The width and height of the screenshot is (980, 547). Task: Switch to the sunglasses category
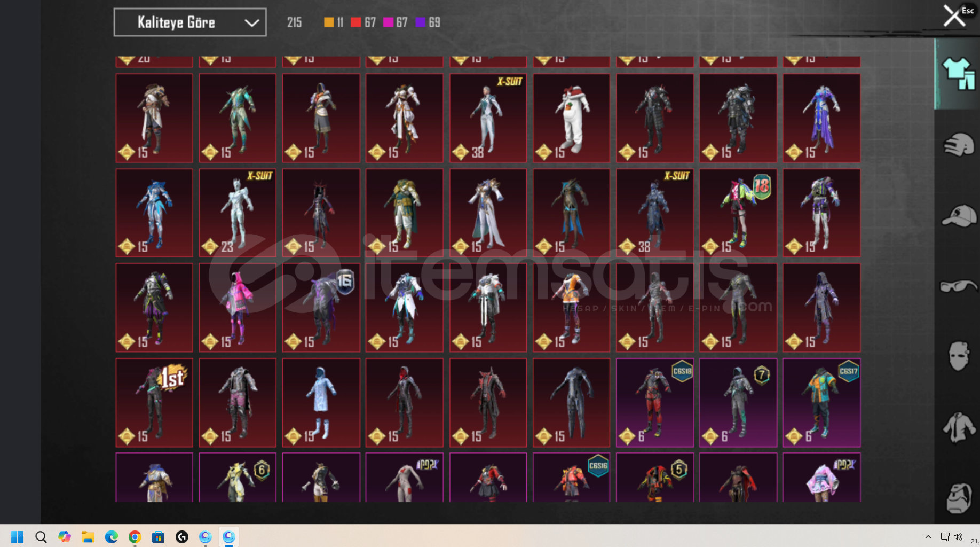(x=958, y=287)
